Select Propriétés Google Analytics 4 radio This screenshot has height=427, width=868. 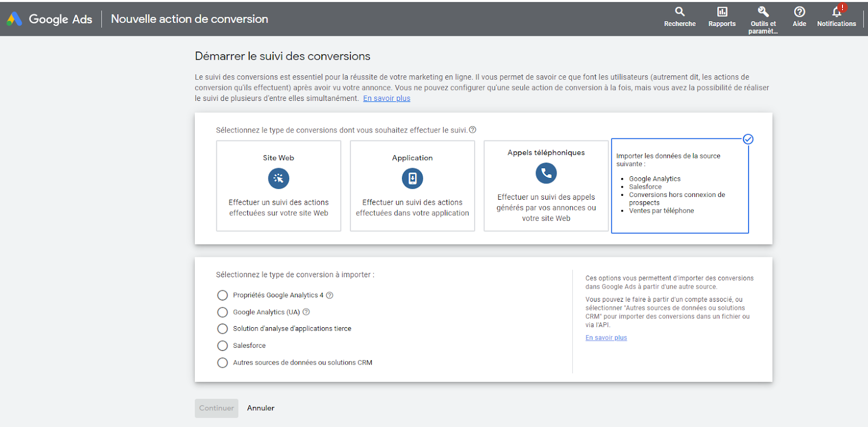point(222,295)
